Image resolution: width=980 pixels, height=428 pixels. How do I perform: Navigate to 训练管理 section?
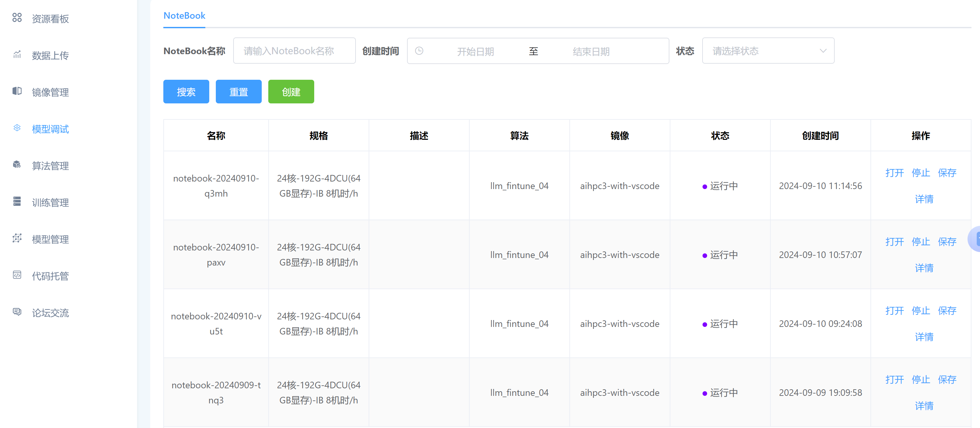pyautogui.click(x=50, y=203)
